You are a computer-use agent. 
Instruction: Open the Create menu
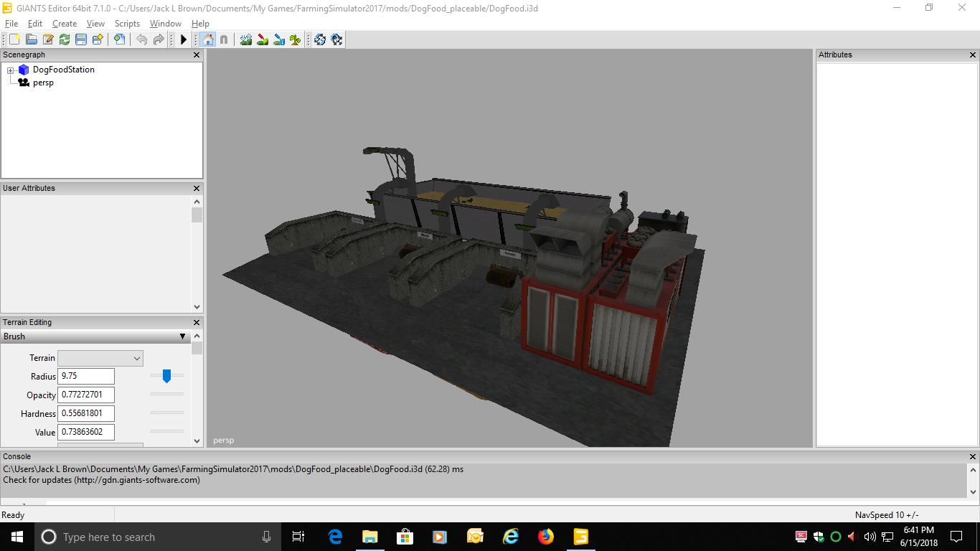click(65, 24)
